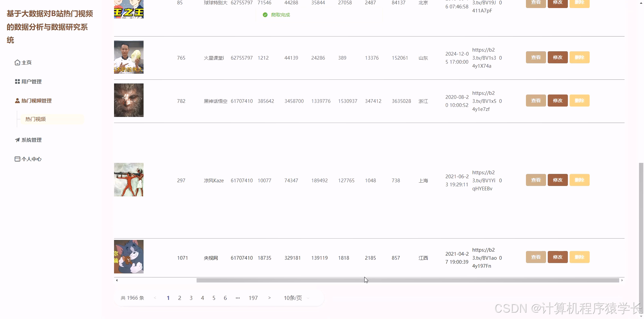
Task: Click 删除 for 黑神话悟空 row
Action: [x=579, y=101]
